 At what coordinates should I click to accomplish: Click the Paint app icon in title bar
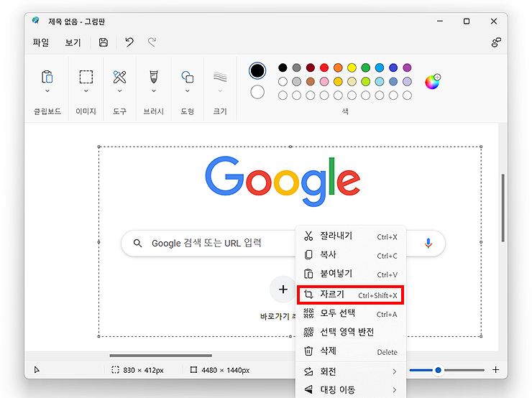click(36, 21)
